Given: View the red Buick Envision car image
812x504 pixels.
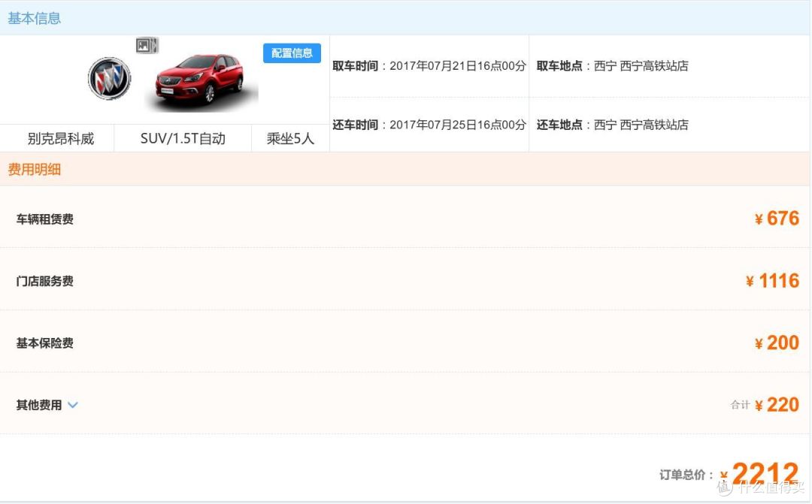Looking at the screenshot, I should (x=201, y=83).
